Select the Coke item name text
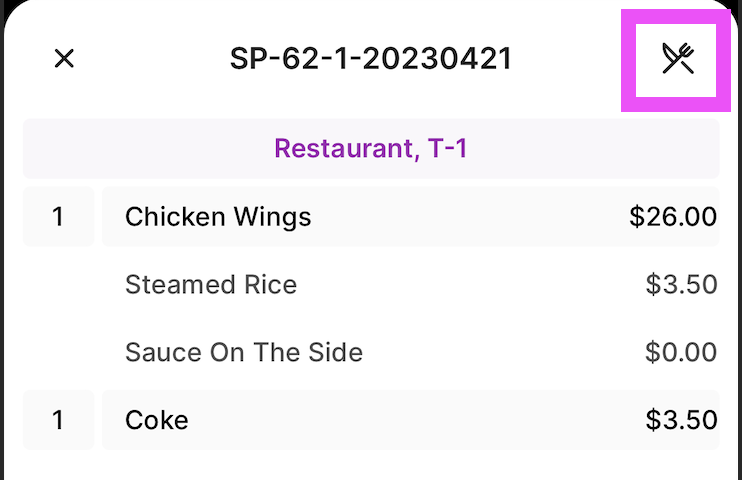Image resolution: width=742 pixels, height=480 pixels. tap(157, 420)
